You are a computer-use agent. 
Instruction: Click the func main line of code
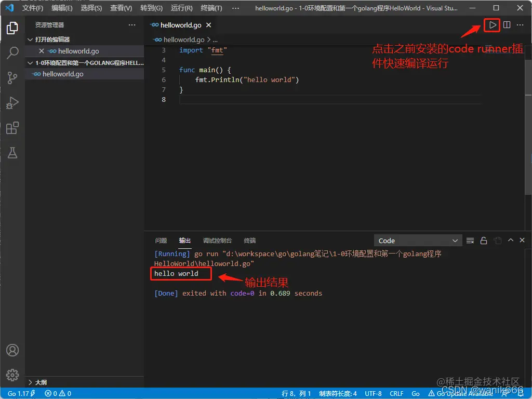(x=205, y=70)
